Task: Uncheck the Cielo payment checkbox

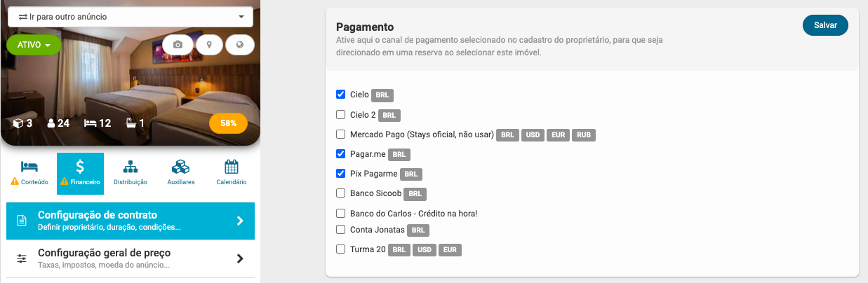Action: tap(341, 95)
